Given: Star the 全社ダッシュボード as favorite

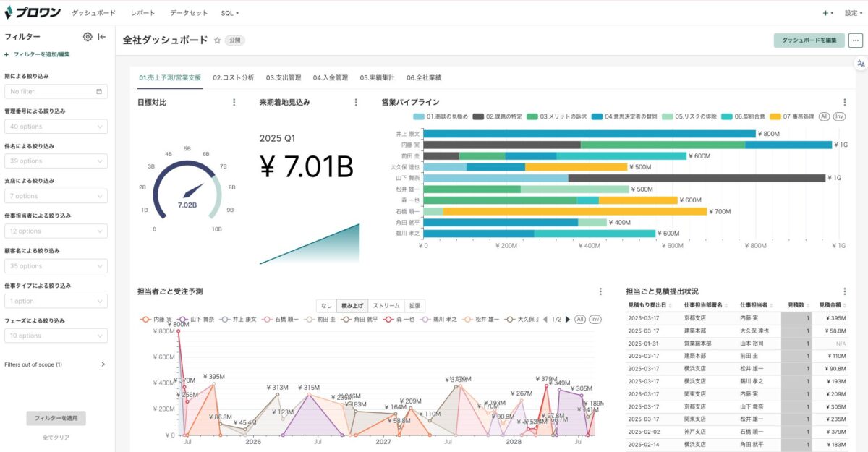Looking at the screenshot, I should pyautogui.click(x=217, y=40).
